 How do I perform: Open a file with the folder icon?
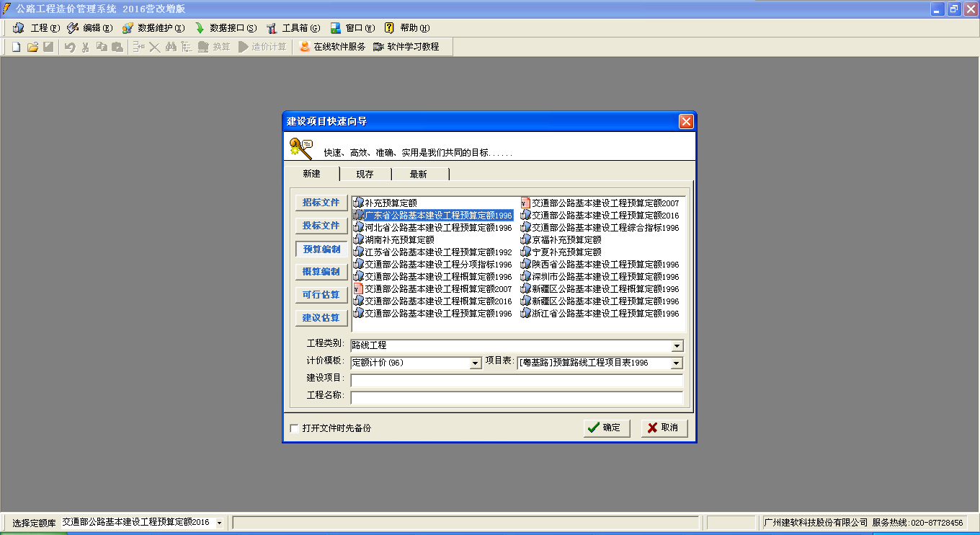(32, 45)
